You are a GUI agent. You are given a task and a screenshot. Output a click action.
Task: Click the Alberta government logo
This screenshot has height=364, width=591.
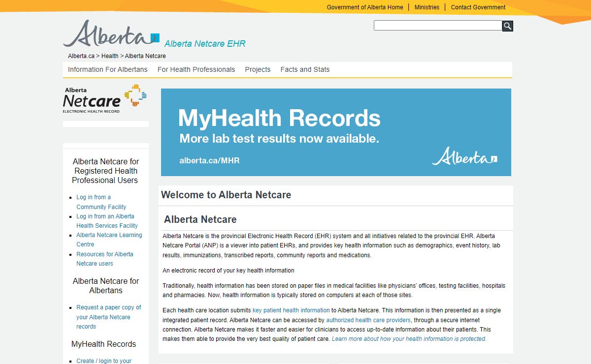pyautogui.click(x=111, y=33)
